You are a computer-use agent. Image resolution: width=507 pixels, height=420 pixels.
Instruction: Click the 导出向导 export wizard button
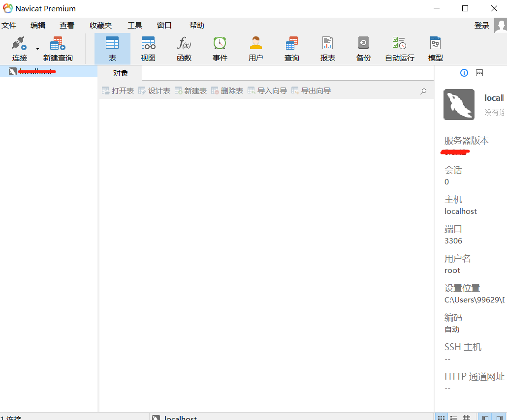click(x=311, y=91)
